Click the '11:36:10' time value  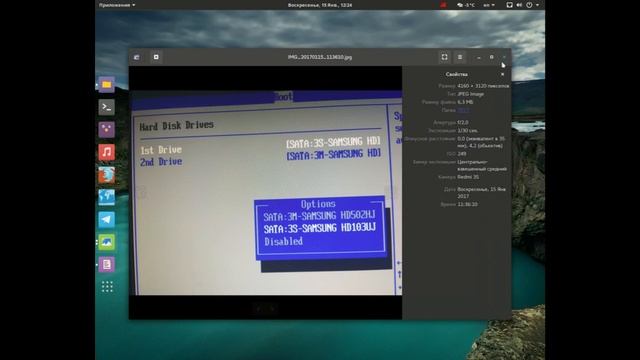pyautogui.click(x=467, y=204)
